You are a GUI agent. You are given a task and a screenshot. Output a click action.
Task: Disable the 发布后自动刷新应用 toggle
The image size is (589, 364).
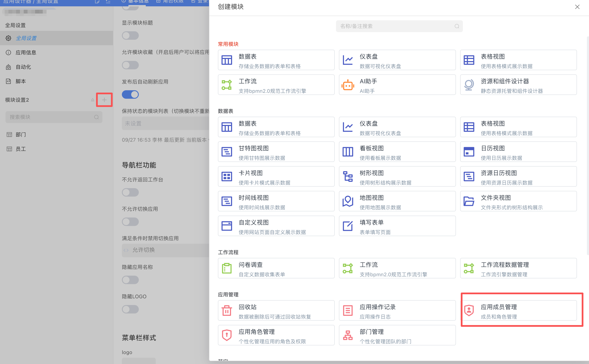pos(130,95)
